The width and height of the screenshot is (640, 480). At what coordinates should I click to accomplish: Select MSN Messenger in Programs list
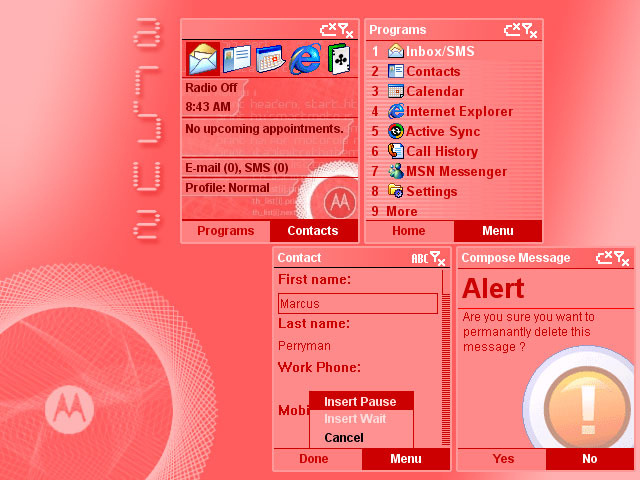click(454, 171)
